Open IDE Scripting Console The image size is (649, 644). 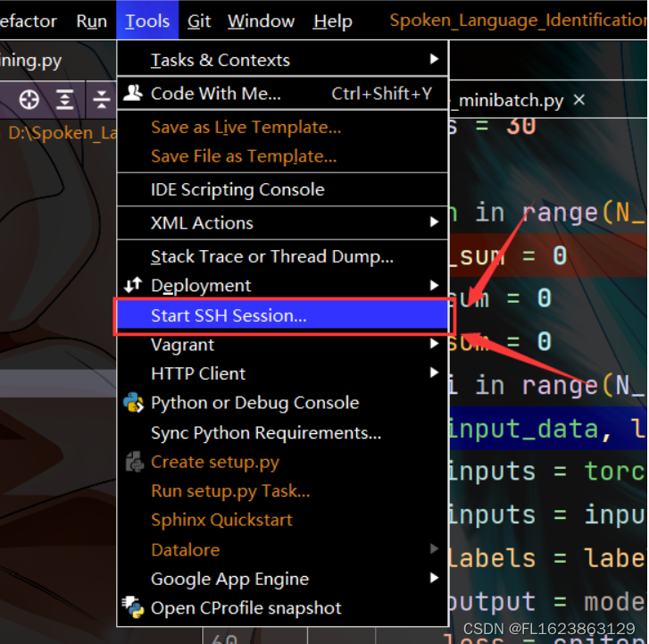283,189
